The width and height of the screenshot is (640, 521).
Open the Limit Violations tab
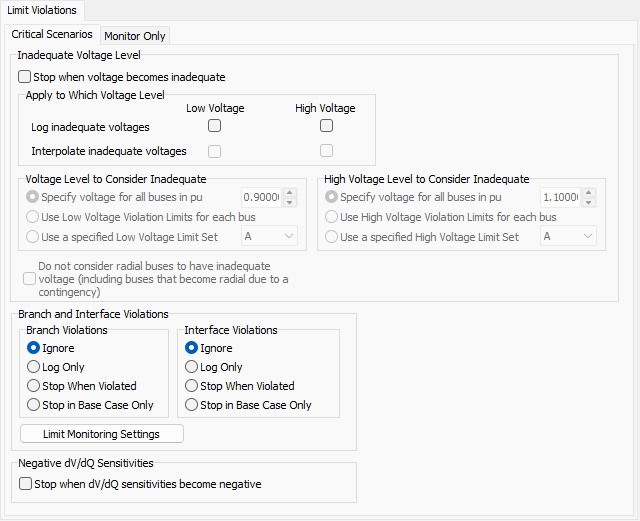[42, 10]
